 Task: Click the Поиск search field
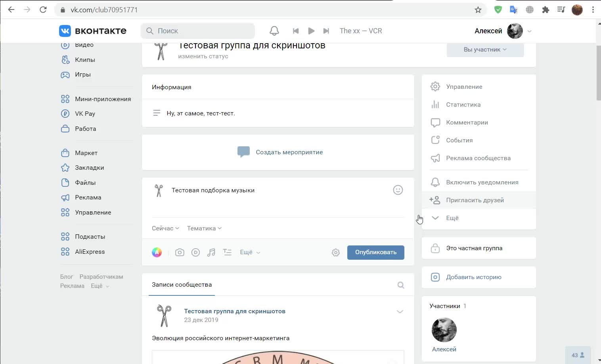(x=198, y=31)
